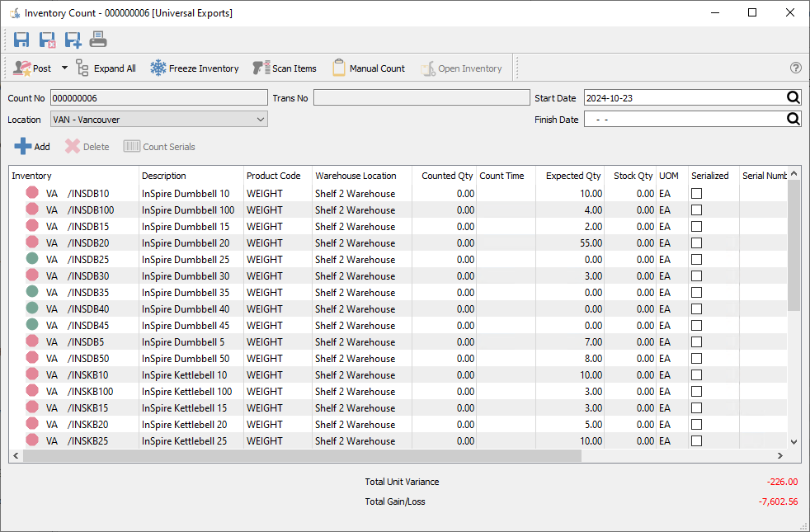Check the Serialized box for /INSKB10
810x532 pixels.
tap(697, 375)
